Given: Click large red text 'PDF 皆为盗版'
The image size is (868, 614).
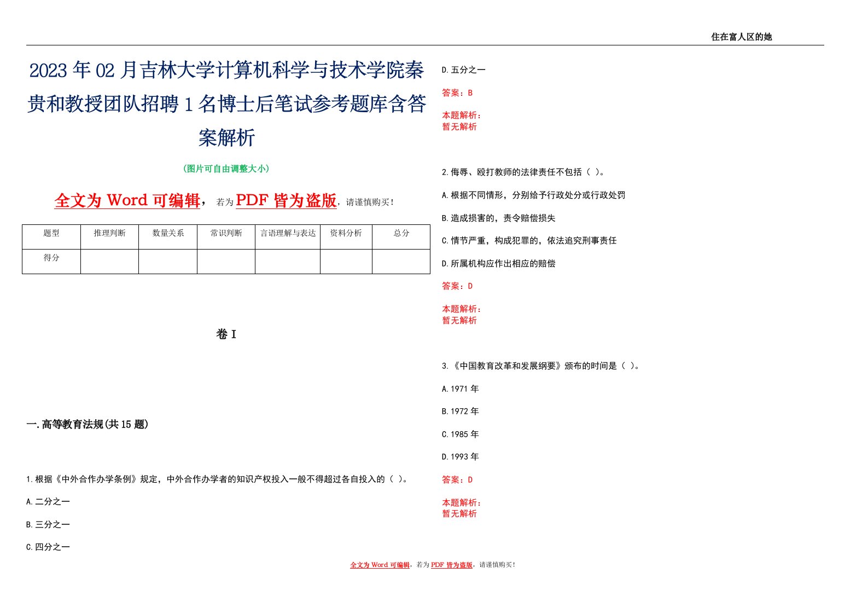Looking at the screenshot, I should point(286,200).
